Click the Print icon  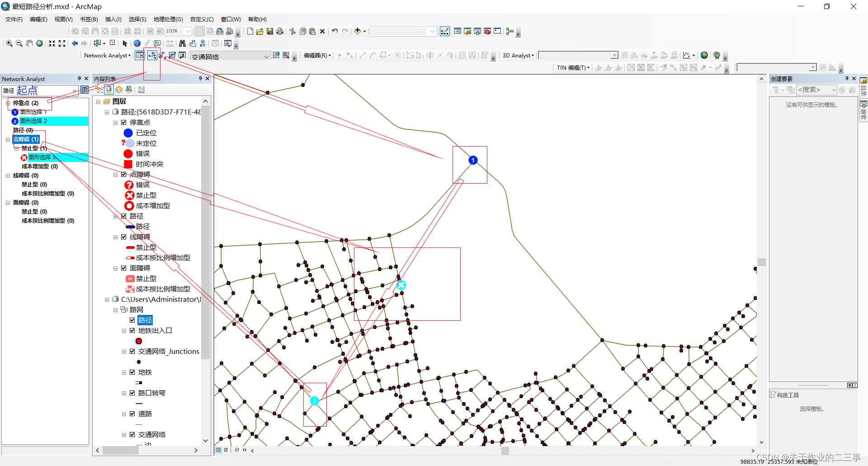tap(280, 31)
